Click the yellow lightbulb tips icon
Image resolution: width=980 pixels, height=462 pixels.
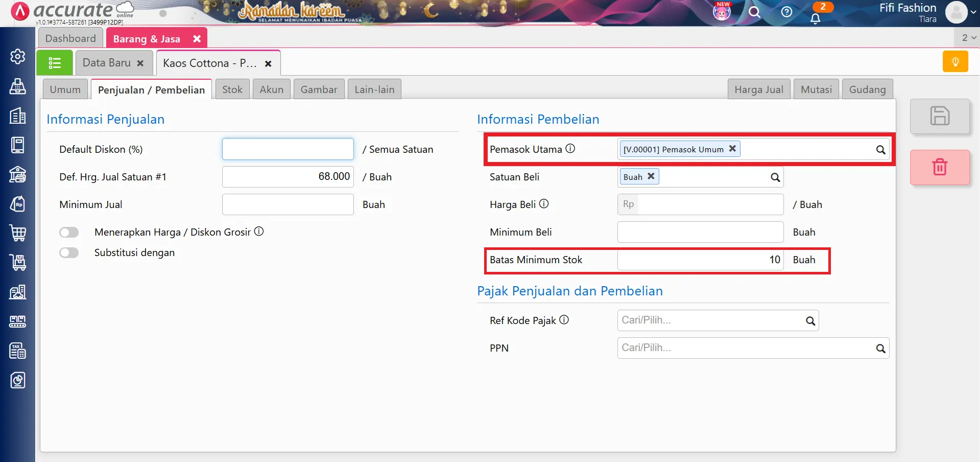955,62
